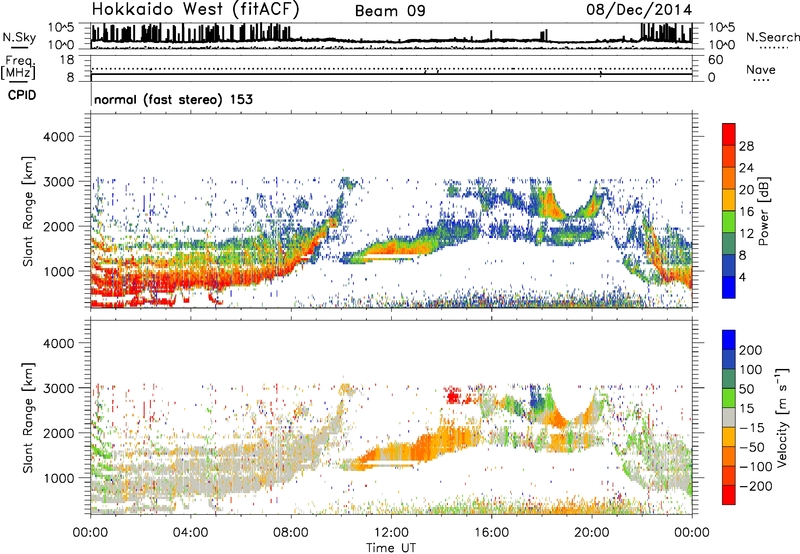The width and height of the screenshot is (800, 554).
Task: Click the 'N.Sky' legend label
Action: pos(19,37)
